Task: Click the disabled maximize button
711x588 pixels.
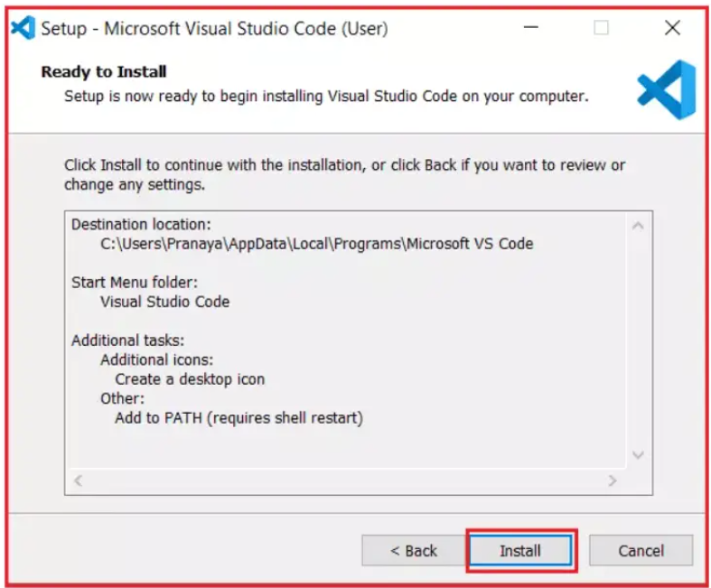Action: click(x=601, y=28)
